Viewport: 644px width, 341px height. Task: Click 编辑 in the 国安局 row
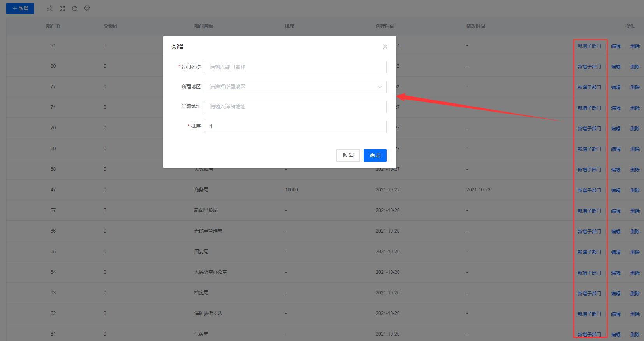tap(616, 252)
